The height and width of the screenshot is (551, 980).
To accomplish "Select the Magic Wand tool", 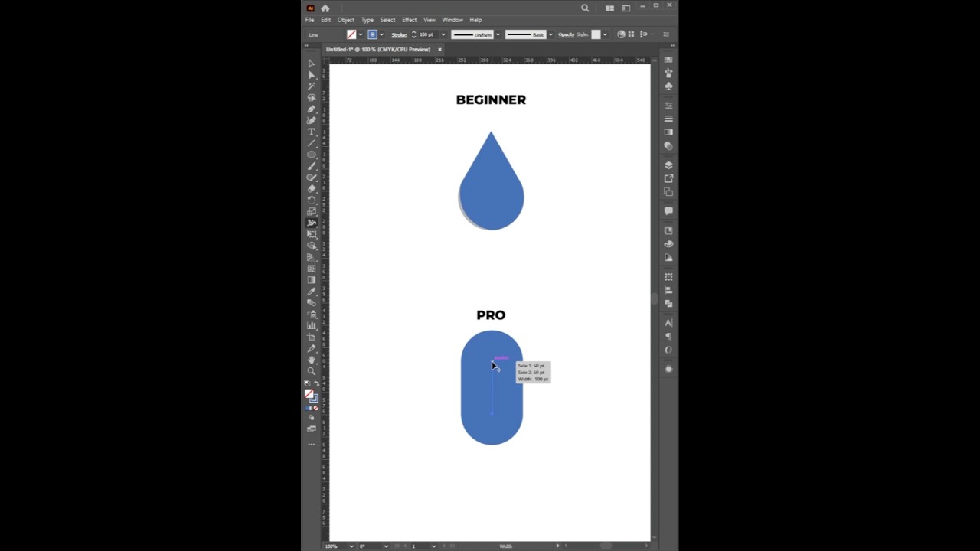I will (x=312, y=86).
